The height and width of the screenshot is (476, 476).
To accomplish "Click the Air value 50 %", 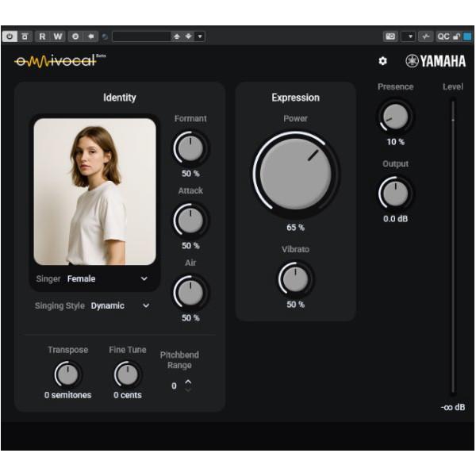I will (x=190, y=318).
